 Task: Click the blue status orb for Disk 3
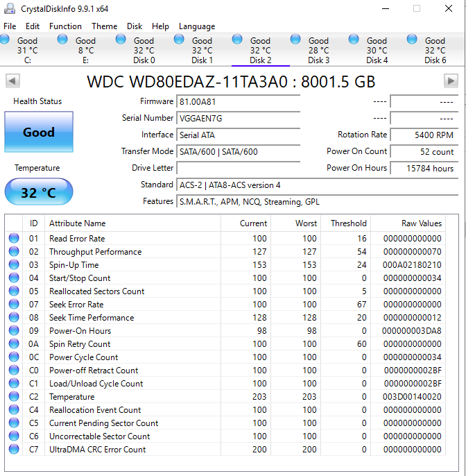295,39
